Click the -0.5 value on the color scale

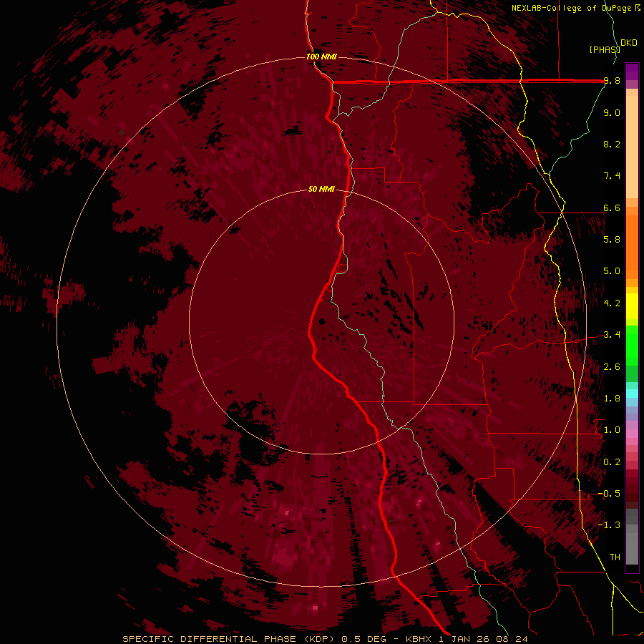pos(609,494)
